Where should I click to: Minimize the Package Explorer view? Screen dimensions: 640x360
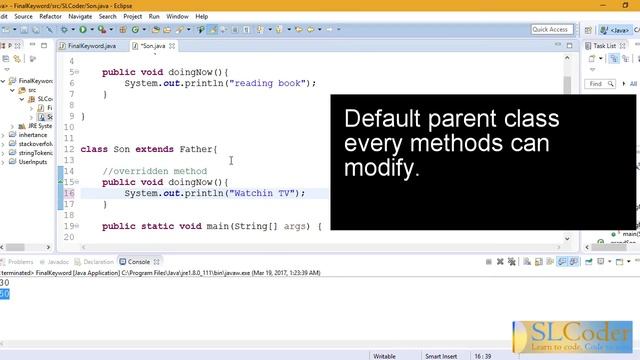(x=33, y=45)
